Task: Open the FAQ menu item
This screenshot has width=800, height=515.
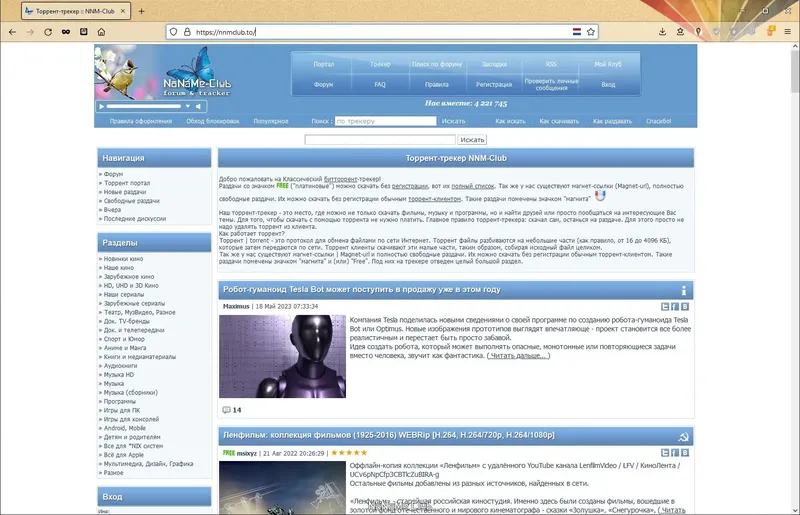Action: (x=380, y=85)
